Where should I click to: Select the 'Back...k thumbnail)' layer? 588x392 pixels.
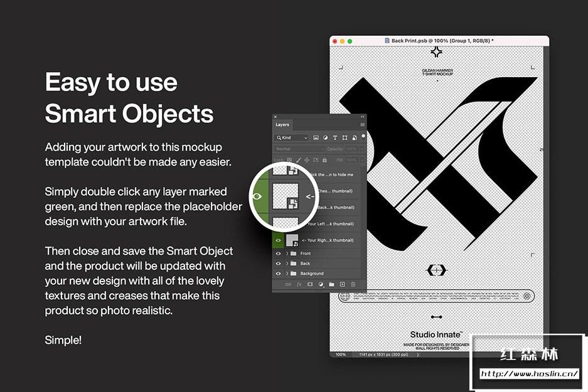pyautogui.click(x=336, y=208)
